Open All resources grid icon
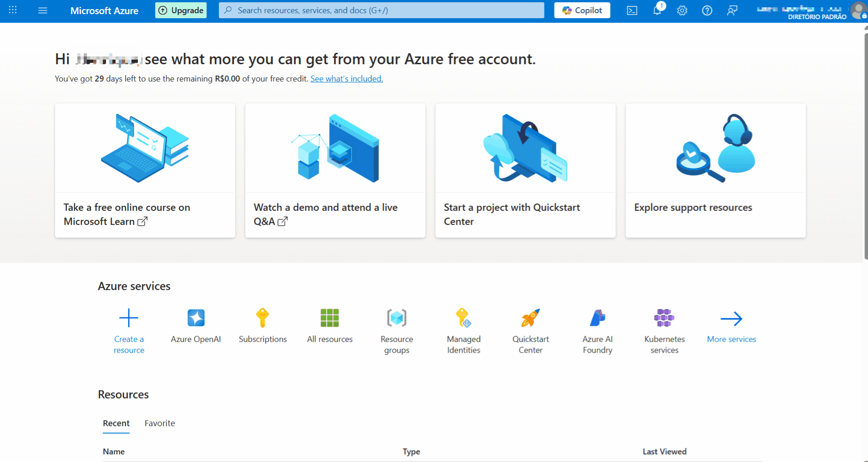Screen dimensions: 868x462 pyautogui.click(x=329, y=318)
